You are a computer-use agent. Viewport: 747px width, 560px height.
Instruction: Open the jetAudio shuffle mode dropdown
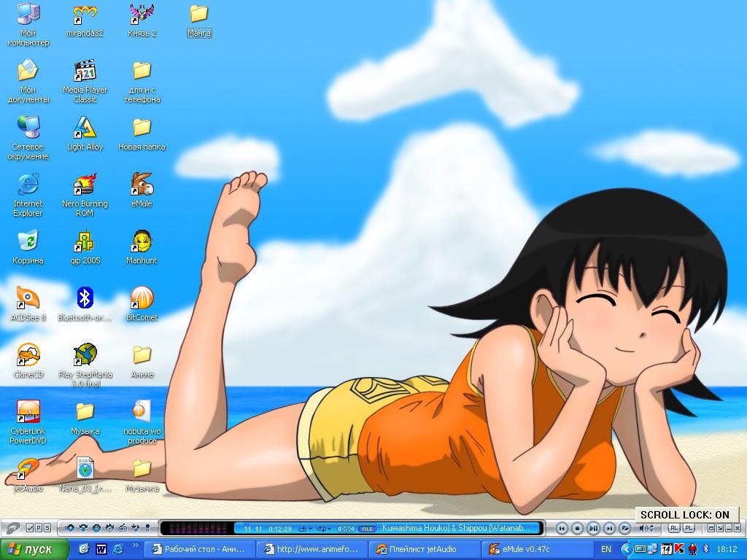coord(325,529)
